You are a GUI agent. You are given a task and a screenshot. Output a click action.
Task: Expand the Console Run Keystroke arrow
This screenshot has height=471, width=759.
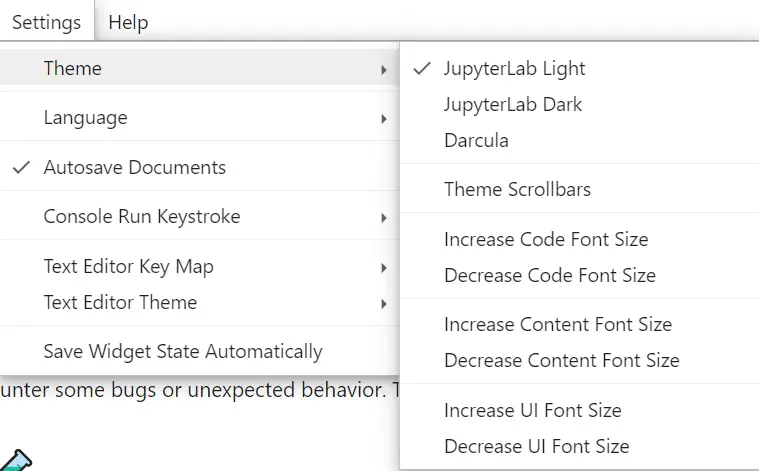click(383, 218)
